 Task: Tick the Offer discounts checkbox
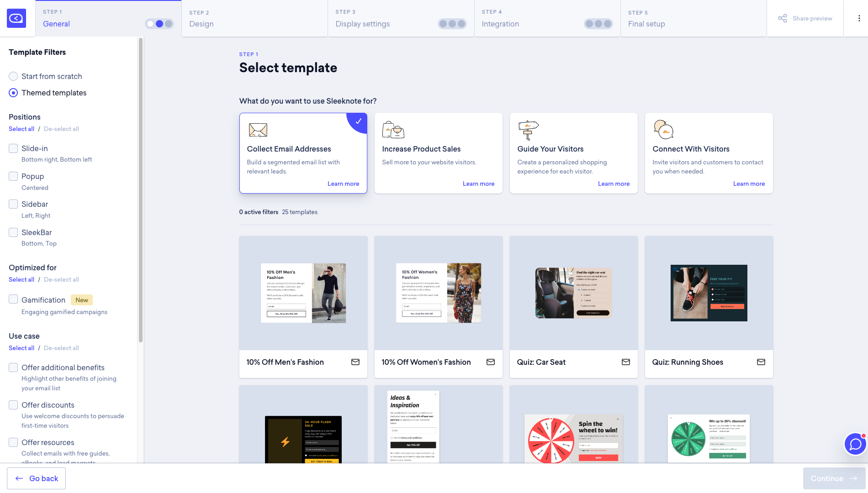13,405
